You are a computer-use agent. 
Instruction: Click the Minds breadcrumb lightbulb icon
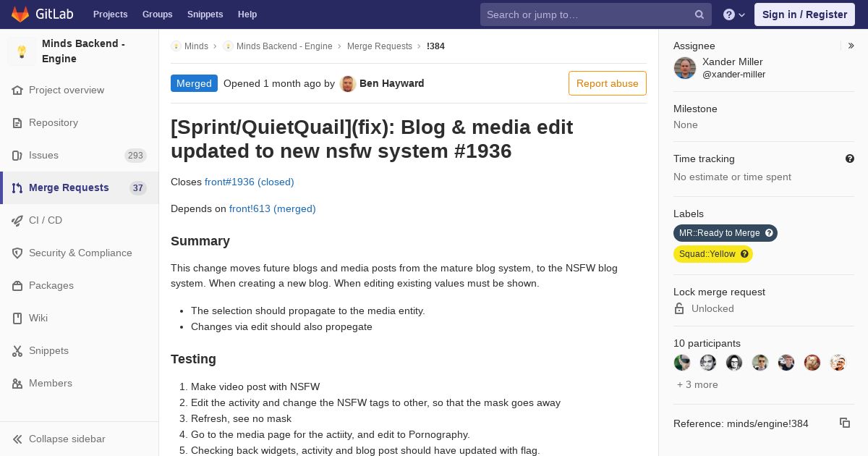click(x=176, y=46)
